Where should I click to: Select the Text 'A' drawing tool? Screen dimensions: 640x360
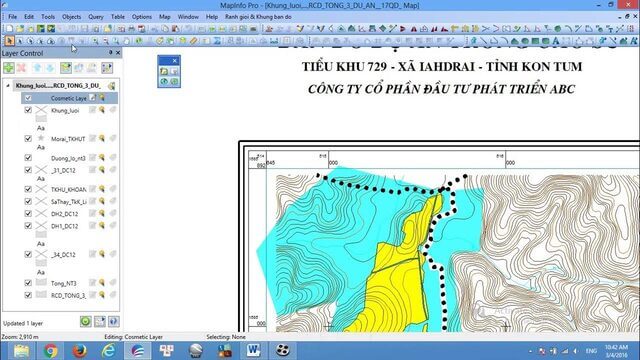[556, 41]
